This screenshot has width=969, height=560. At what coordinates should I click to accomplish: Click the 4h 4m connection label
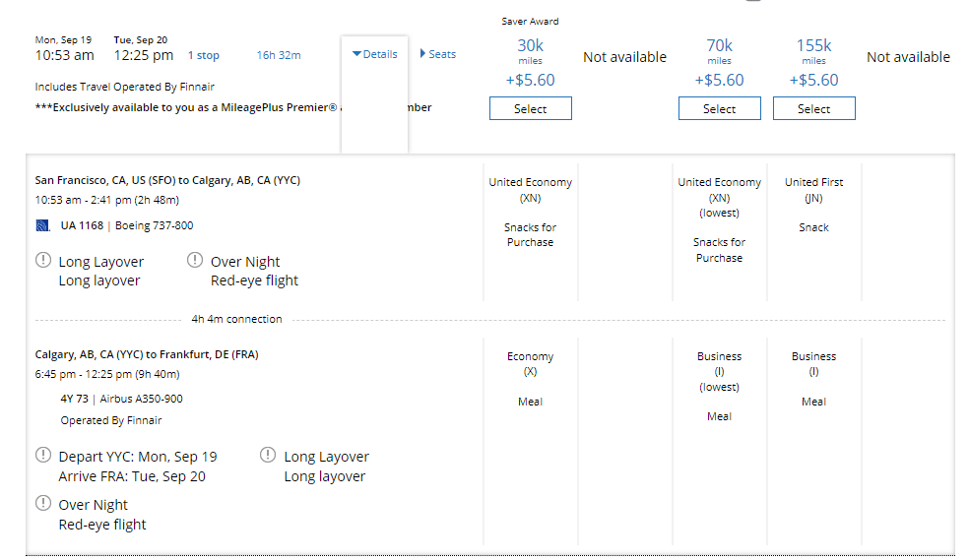click(x=236, y=319)
